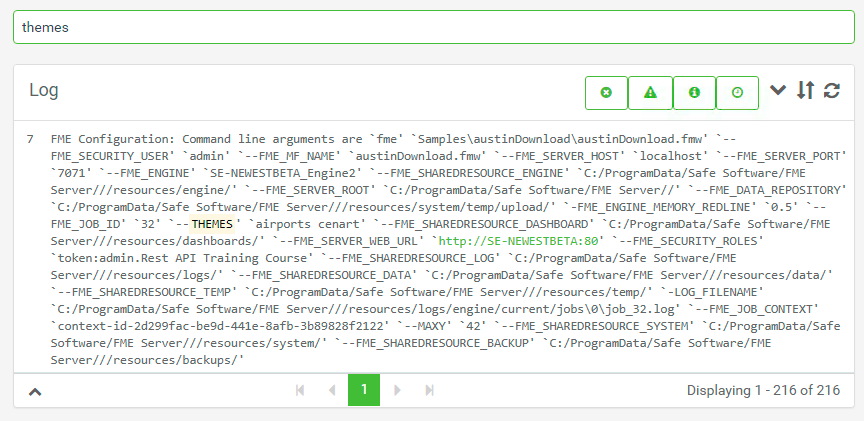Collapse the panel with the up chevron
Image resolution: width=864 pixels, height=421 pixels.
[35, 392]
